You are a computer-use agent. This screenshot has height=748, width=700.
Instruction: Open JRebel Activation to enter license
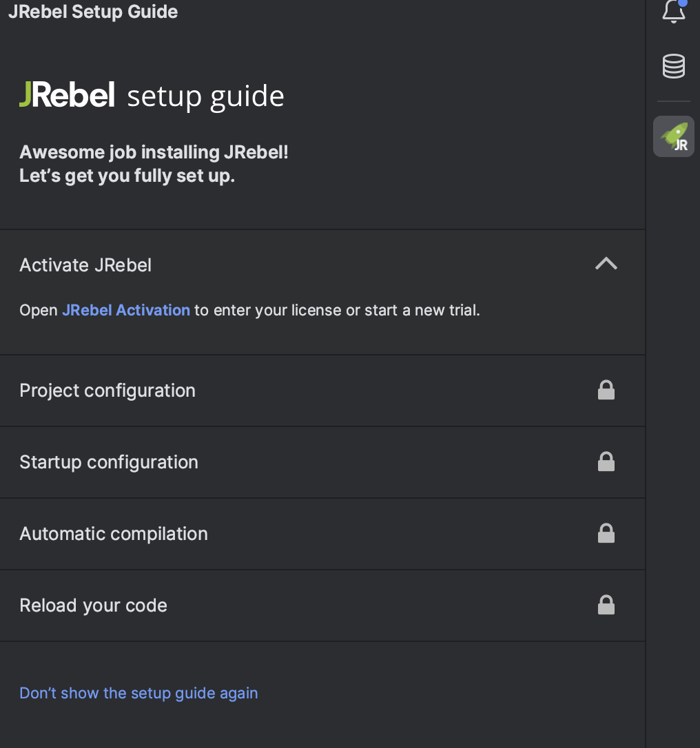pyautogui.click(x=126, y=310)
